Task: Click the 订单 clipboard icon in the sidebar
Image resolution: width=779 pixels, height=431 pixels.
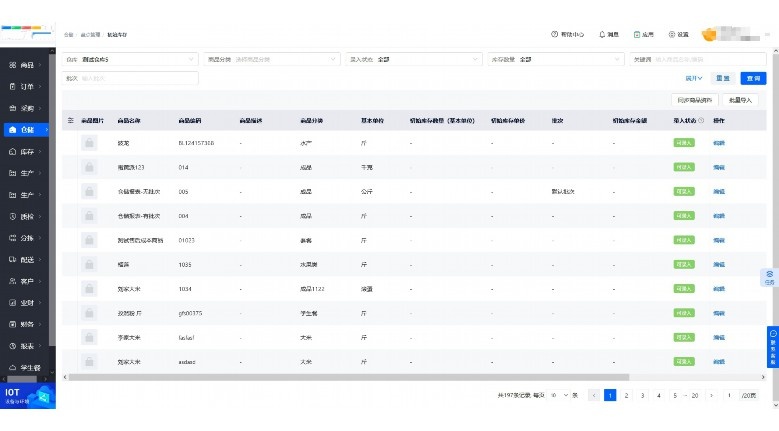Action: click(12, 86)
